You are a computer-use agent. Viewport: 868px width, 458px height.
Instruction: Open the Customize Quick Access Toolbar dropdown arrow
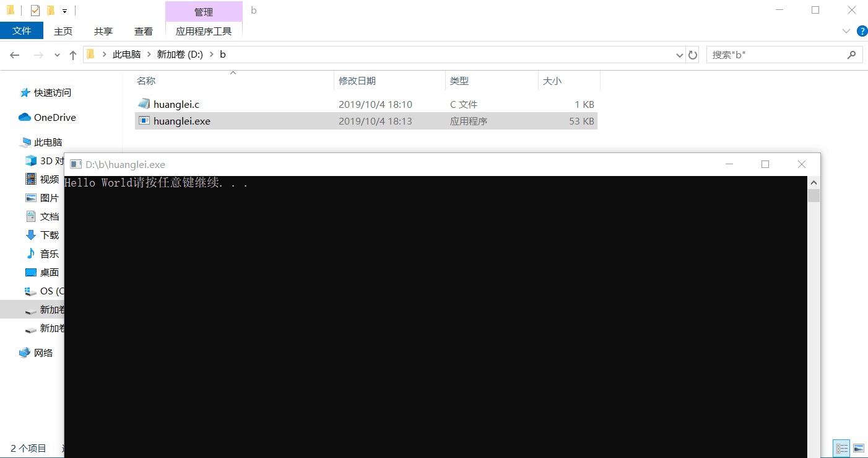[x=64, y=11]
